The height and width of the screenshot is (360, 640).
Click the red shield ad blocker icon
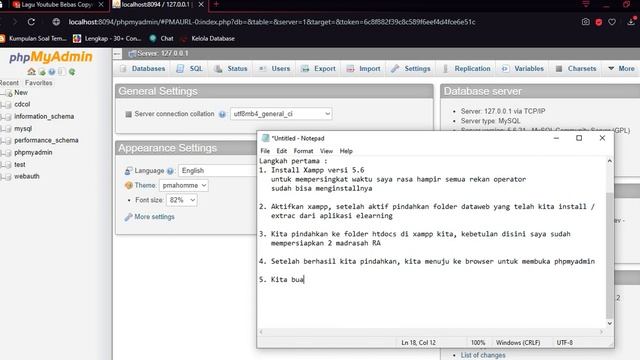click(599, 22)
